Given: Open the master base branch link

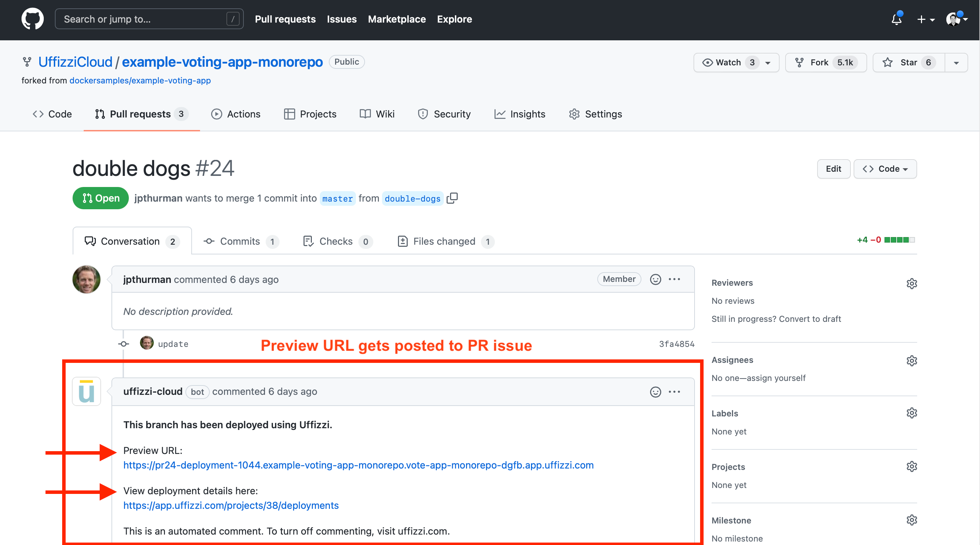Looking at the screenshot, I should pyautogui.click(x=338, y=198).
